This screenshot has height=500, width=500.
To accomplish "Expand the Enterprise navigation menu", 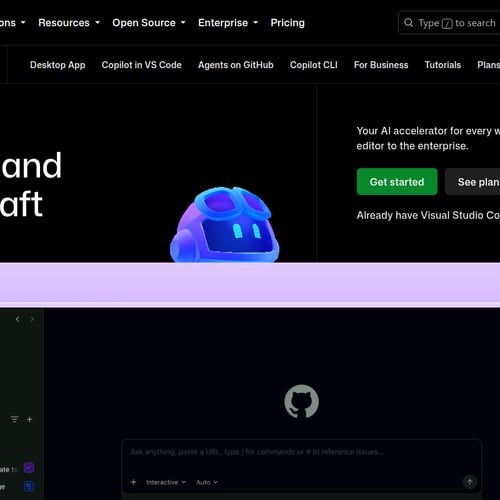I will tap(228, 23).
